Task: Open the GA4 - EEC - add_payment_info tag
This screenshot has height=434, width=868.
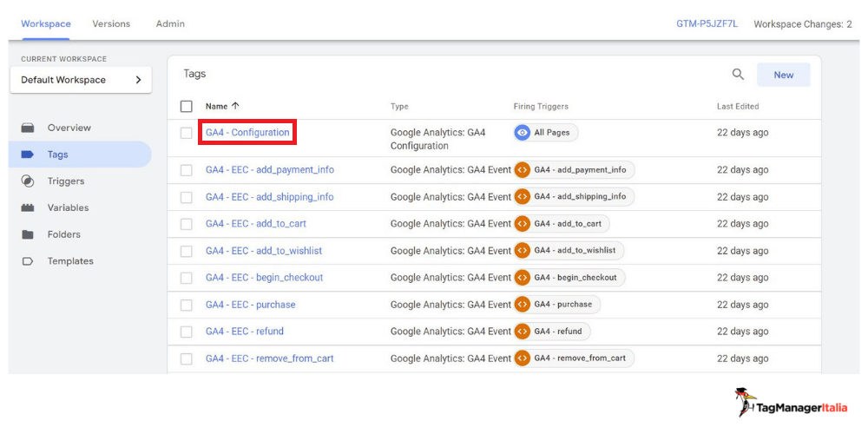Action: tap(270, 170)
